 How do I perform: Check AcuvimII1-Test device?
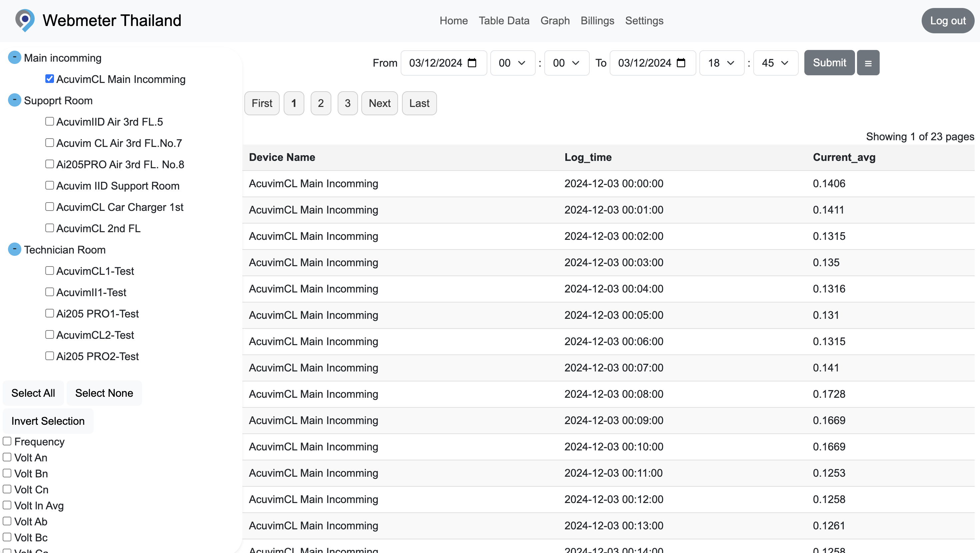pos(49,292)
